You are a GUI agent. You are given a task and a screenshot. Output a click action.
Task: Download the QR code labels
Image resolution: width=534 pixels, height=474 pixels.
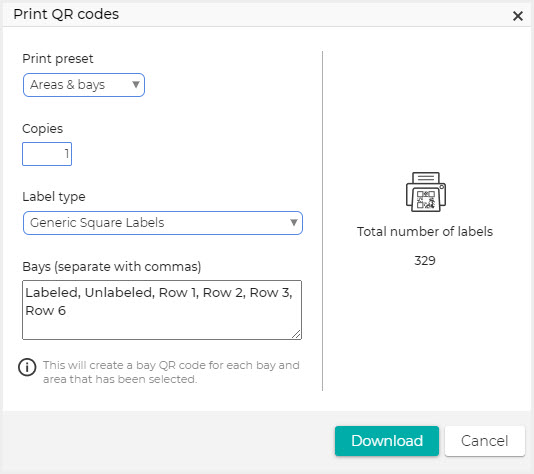pyautogui.click(x=387, y=441)
